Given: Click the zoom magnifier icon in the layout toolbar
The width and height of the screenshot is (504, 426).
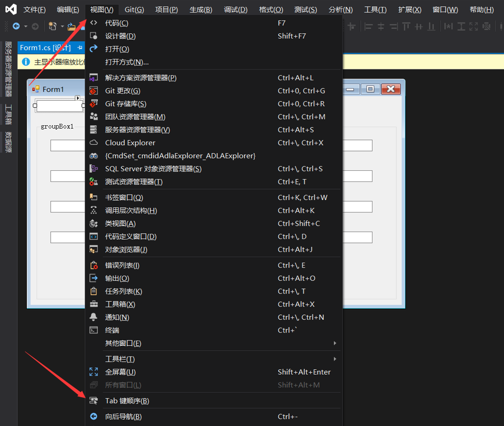Looking at the screenshot, I should 486,27.
